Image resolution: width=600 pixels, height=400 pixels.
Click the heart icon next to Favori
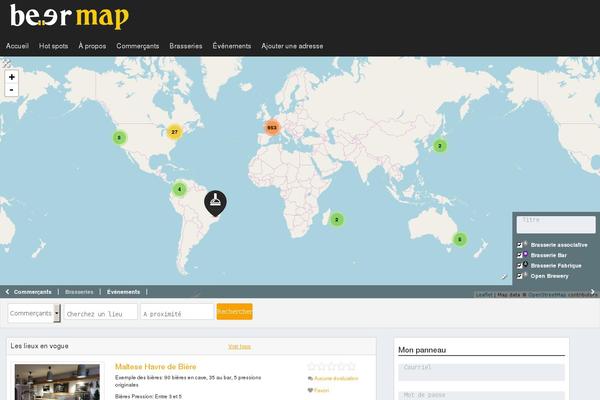click(310, 390)
